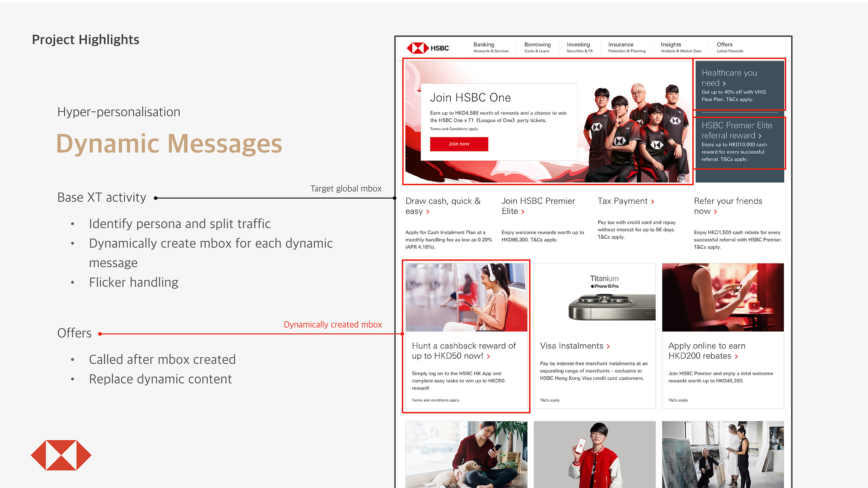Click the chevron beside Visa Instalments
Screen dimensions: 868x488
click(608, 346)
